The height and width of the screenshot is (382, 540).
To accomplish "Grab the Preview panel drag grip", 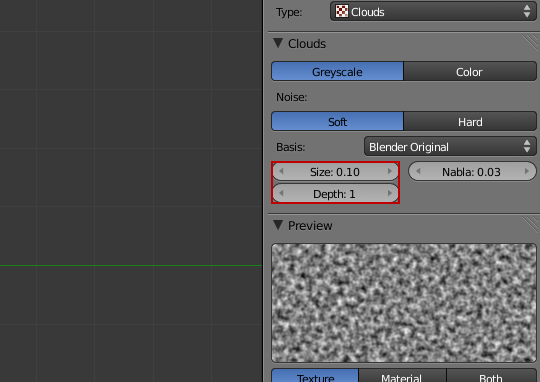I will (x=530, y=224).
